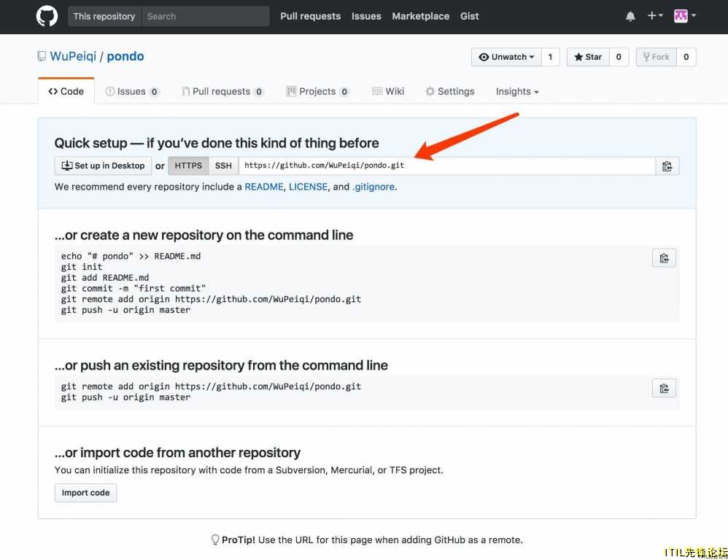Click the .gitignore link

click(x=373, y=187)
